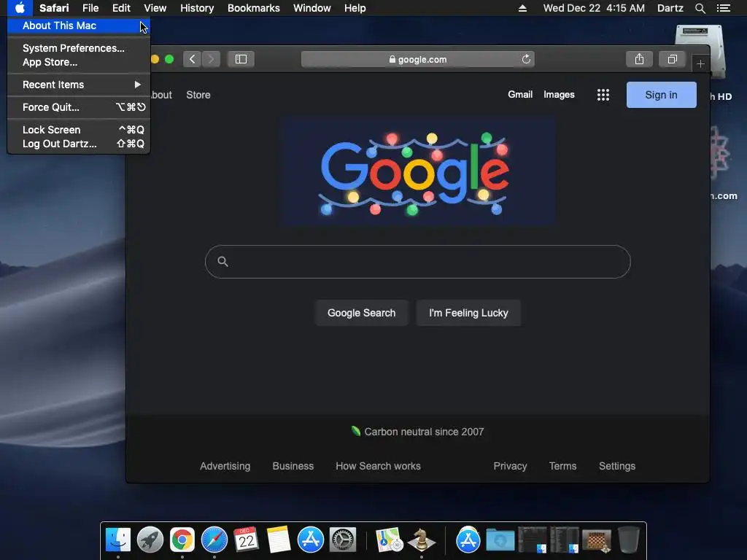Open Applications stack left of Downloads folder
Viewport: 747px width, 560px height.
[x=468, y=540]
